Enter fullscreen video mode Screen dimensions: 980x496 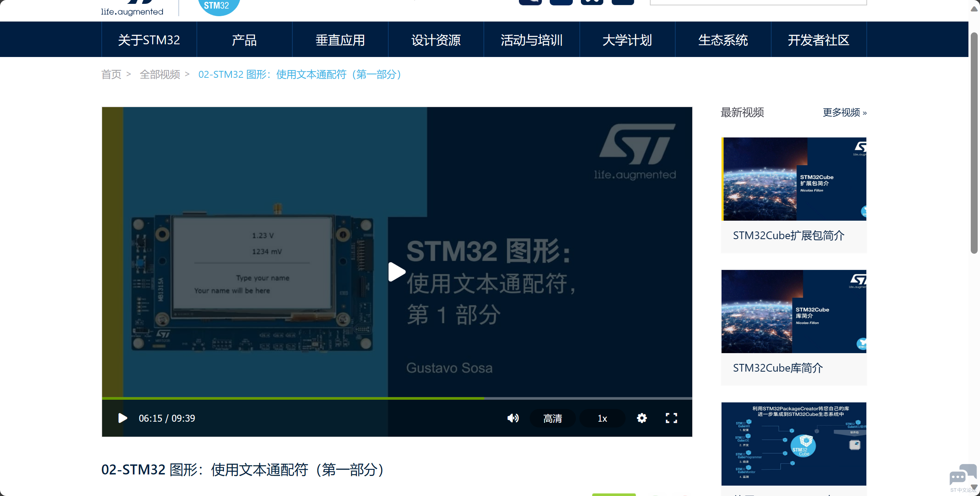click(x=671, y=418)
